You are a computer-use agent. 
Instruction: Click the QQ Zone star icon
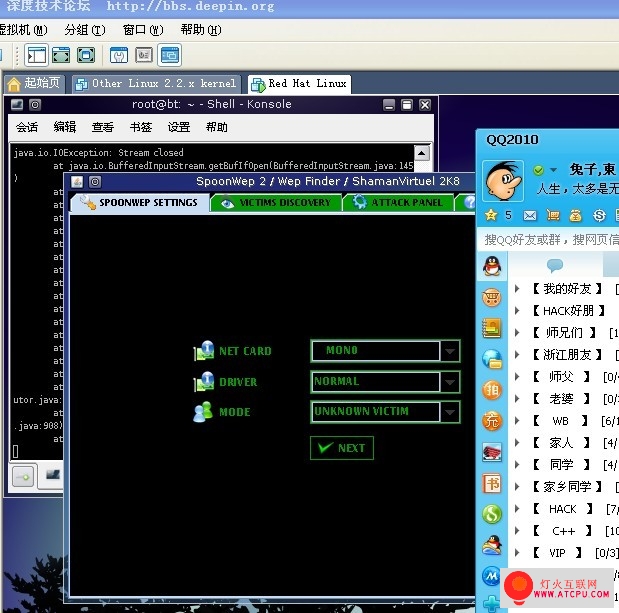pyautogui.click(x=491, y=215)
